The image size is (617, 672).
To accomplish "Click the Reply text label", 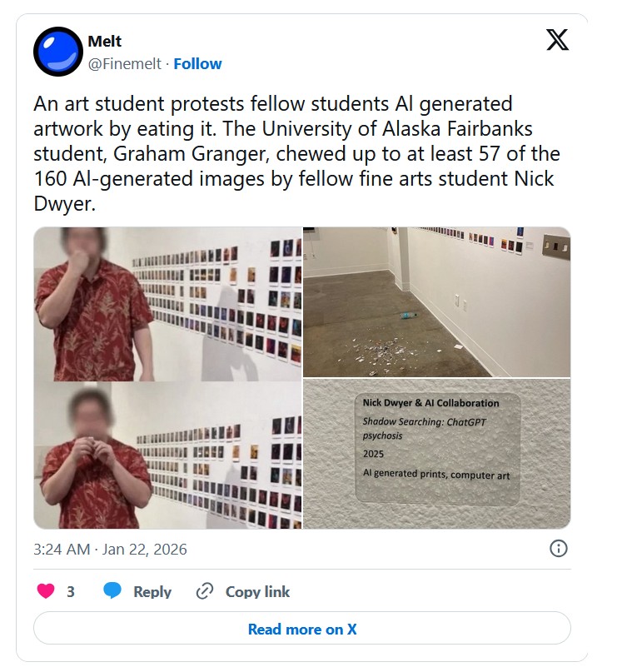I will click(152, 591).
